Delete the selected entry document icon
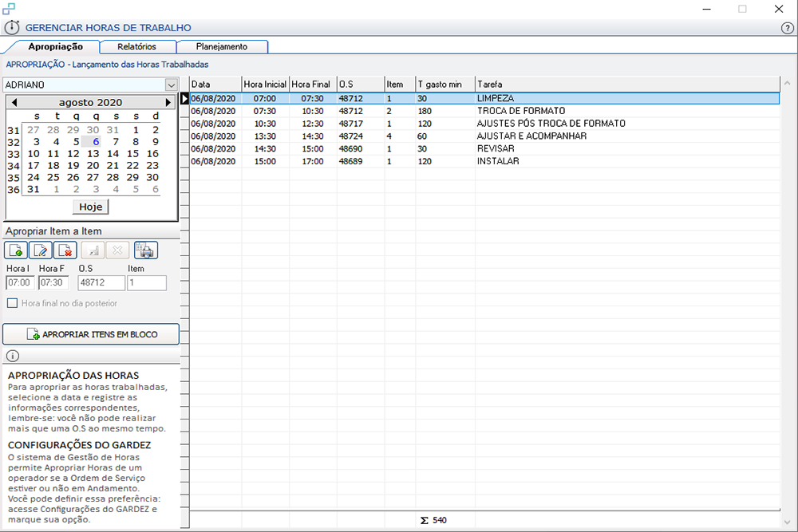 [x=65, y=250]
